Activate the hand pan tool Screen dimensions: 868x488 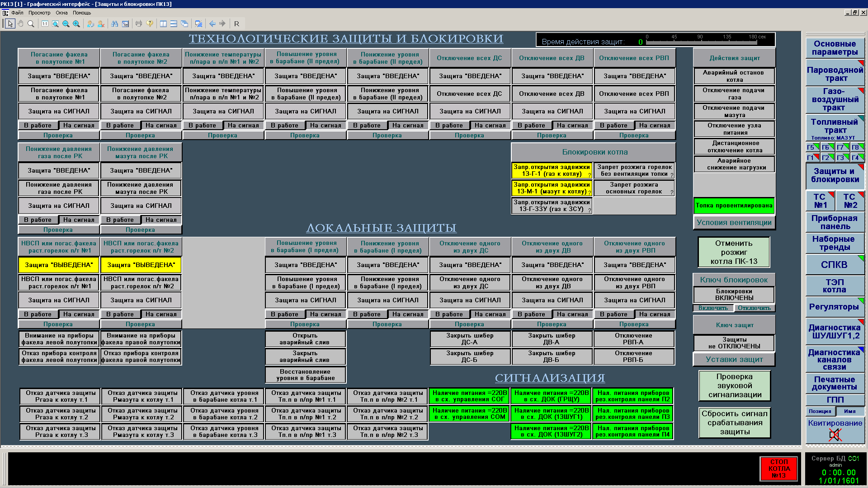(x=20, y=23)
